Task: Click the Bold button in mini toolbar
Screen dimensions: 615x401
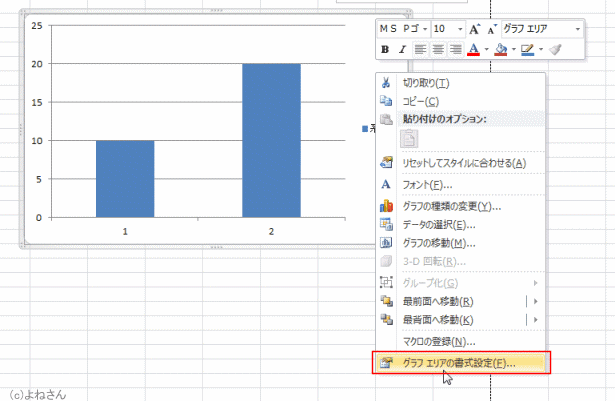Action: (x=385, y=49)
